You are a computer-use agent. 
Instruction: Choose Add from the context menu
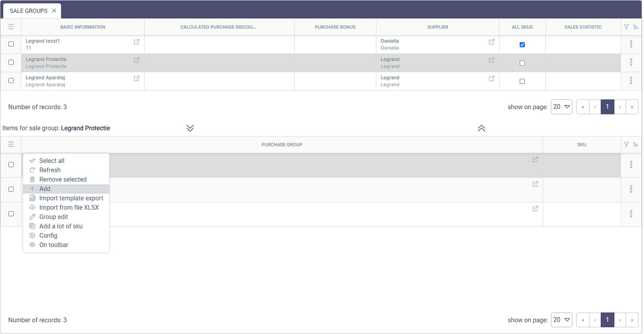point(45,189)
